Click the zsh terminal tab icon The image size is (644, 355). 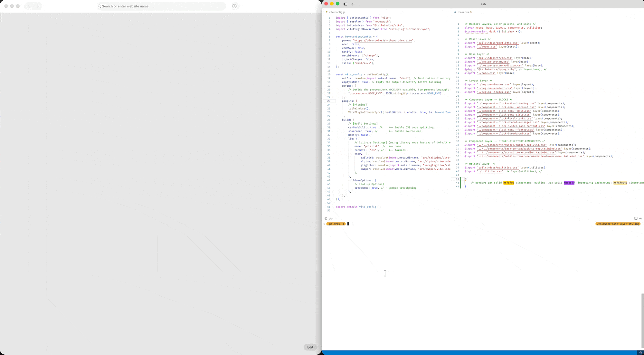tap(326, 219)
